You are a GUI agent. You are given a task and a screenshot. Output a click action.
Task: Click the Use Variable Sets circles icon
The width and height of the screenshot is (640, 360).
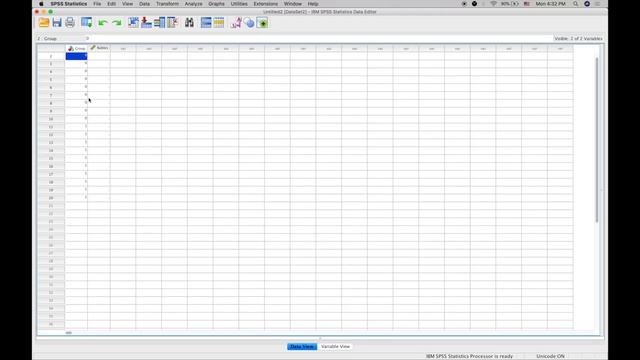pyautogui.click(x=249, y=23)
